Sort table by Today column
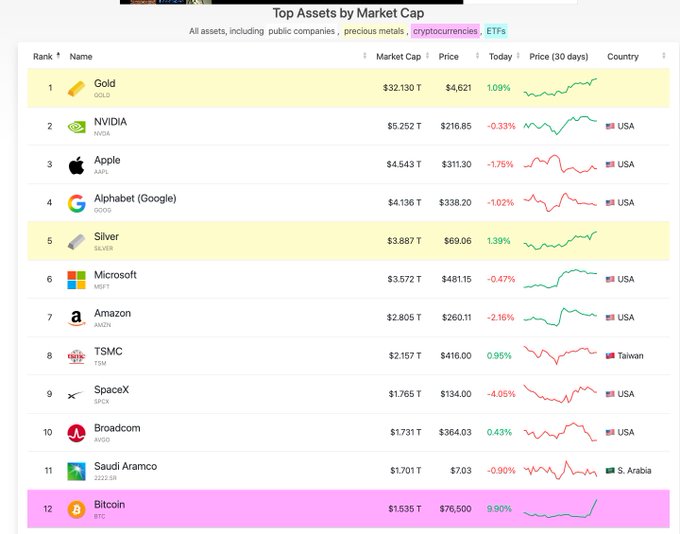The image size is (680, 534). click(x=504, y=56)
